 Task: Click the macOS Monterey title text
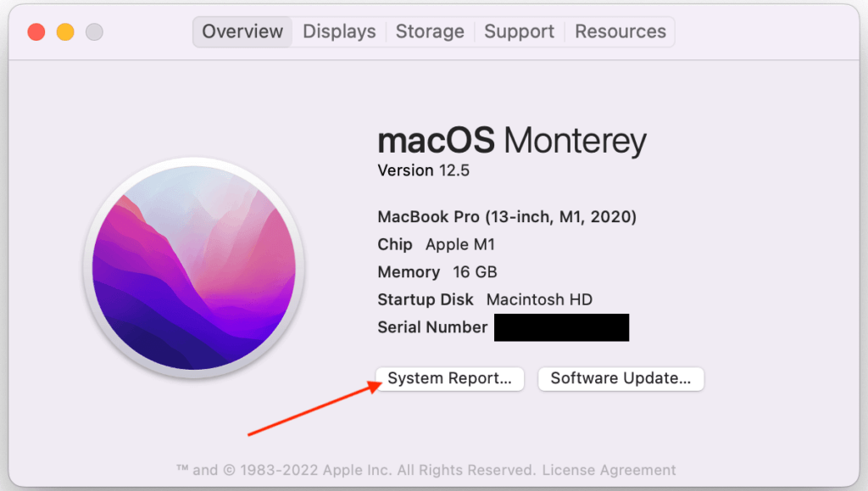click(511, 140)
